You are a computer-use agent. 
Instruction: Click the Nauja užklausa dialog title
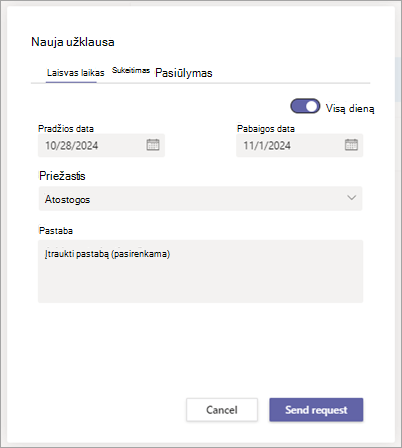pos(73,42)
